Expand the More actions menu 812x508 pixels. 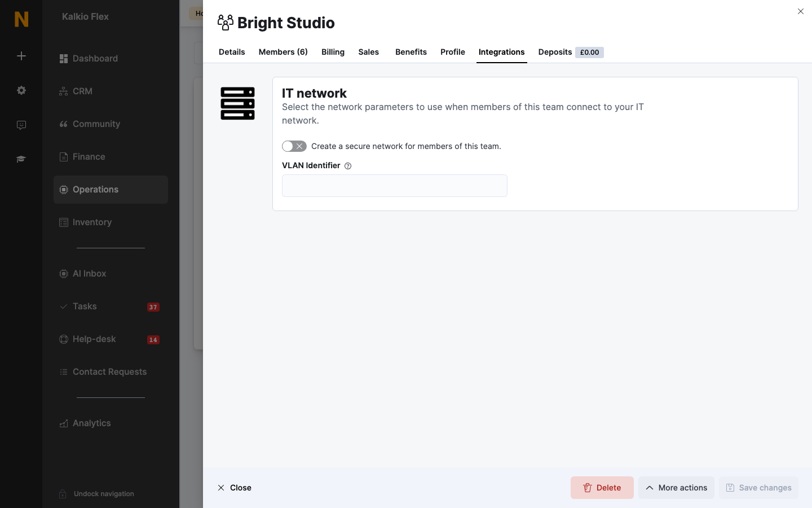pos(676,488)
